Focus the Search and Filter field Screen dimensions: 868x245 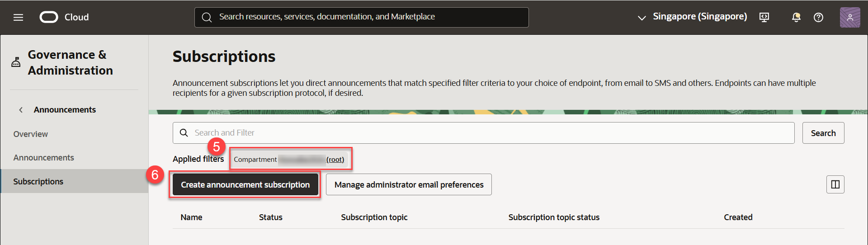point(483,133)
